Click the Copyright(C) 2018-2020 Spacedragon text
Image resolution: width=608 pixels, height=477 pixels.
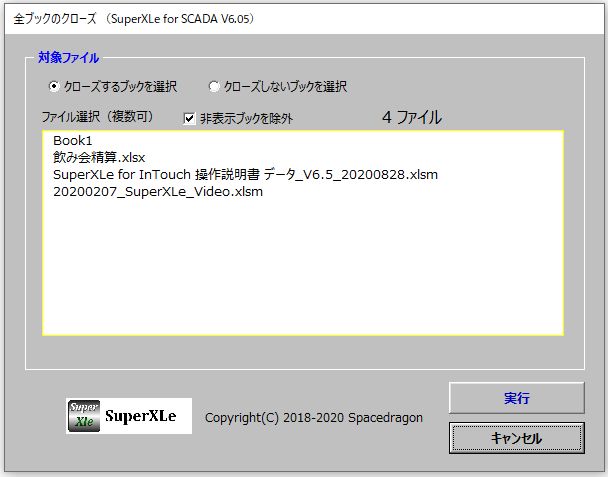(314, 418)
